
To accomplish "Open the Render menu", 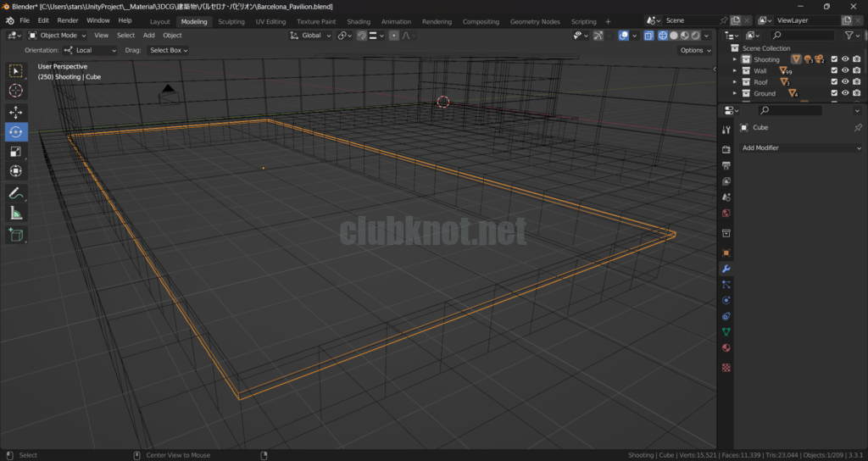I will (x=68, y=20).
